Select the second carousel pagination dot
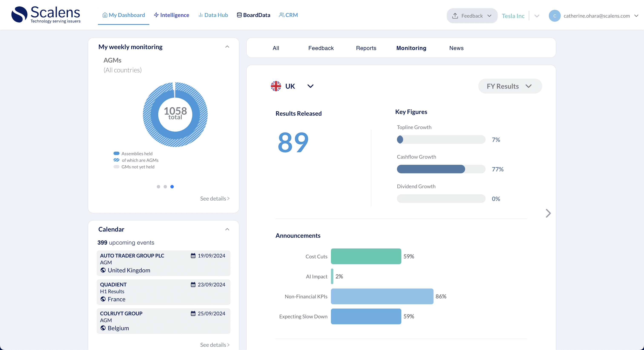The image size is (644, 350). point(165,187)
